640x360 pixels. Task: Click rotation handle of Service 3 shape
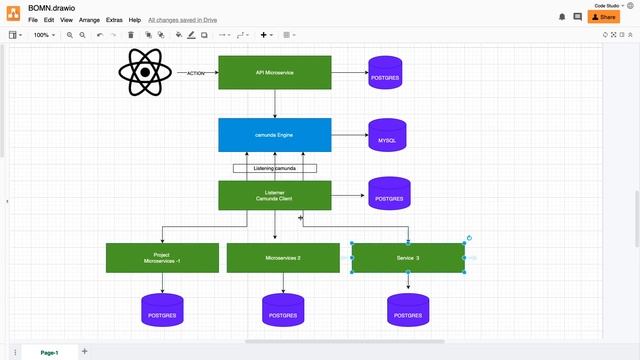pyautogui.click(x=469, y=238)
